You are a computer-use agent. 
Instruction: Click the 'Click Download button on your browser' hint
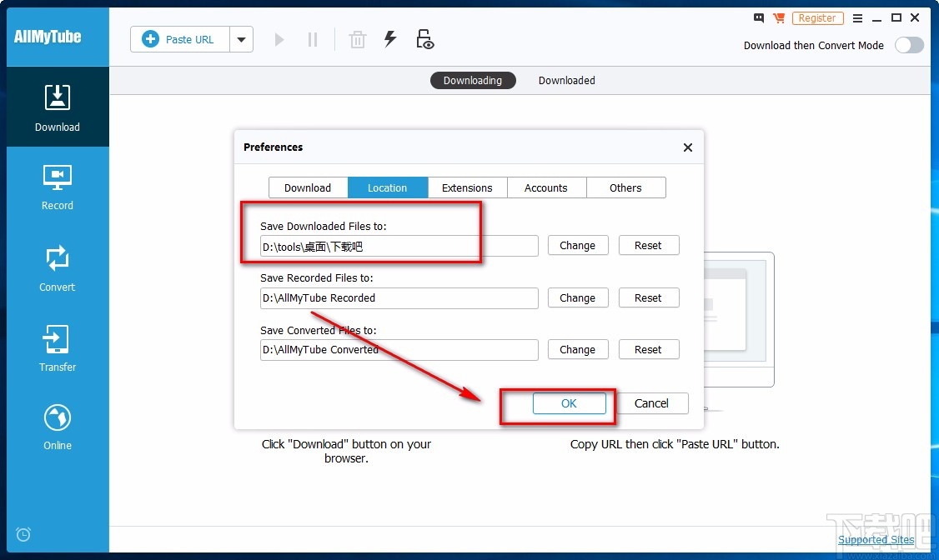(x=346, y=451)
